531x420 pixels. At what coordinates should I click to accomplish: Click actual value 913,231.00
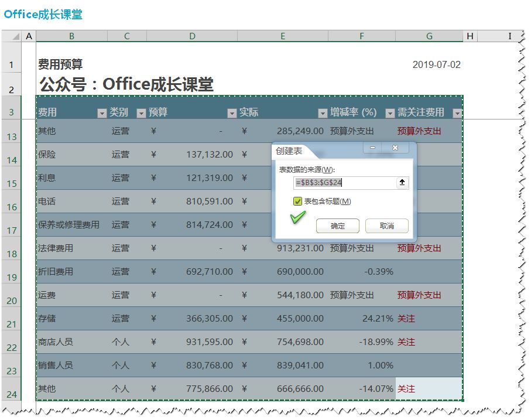300,248
